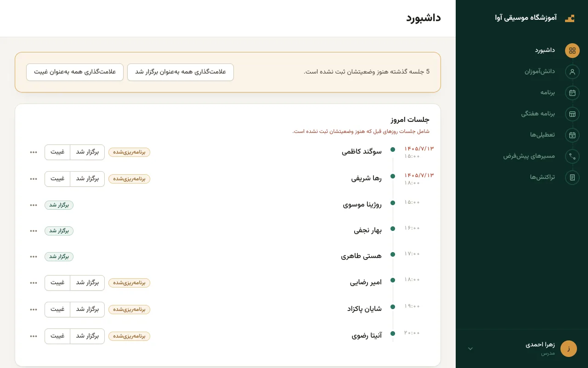The width and height of the screenshot is (588, 368).
Task: Click the جلسات امروز heading
Action: coord(410,120)
